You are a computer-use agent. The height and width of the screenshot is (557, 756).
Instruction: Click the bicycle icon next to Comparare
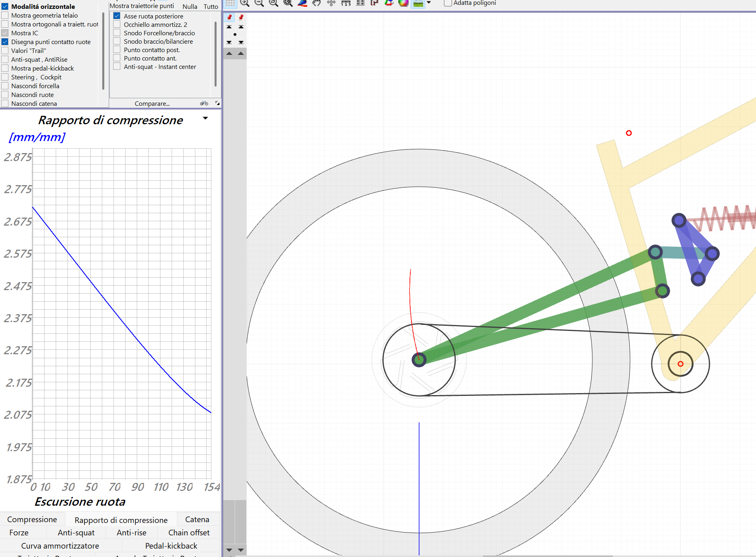pos(204,103)
